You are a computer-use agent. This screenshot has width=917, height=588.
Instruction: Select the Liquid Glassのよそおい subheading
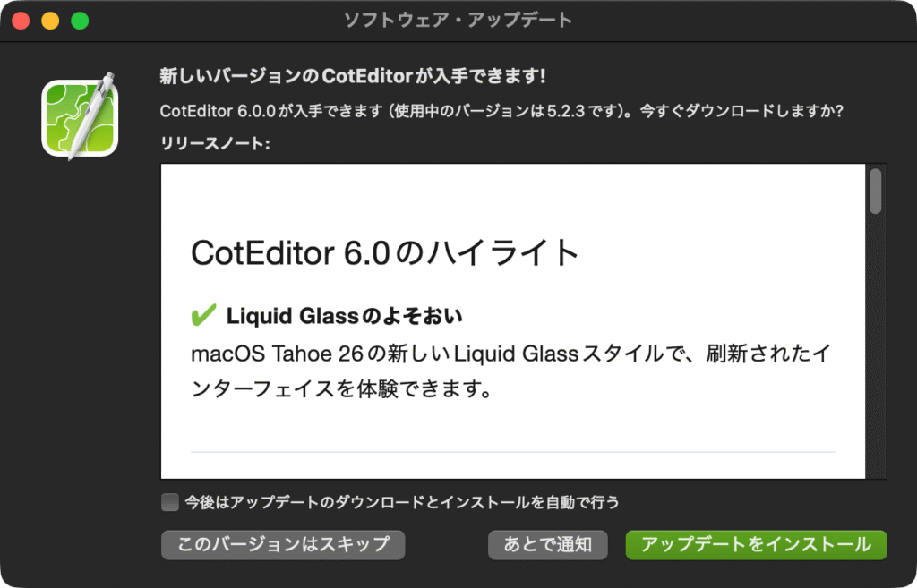(x=345, y=316)
